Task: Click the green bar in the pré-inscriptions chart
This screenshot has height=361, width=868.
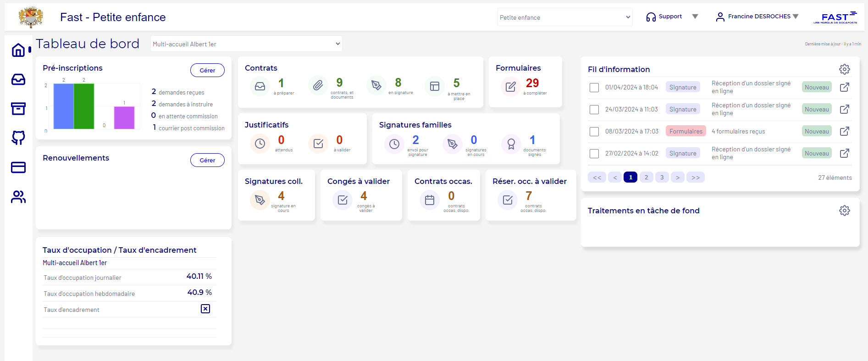Action: tap(84, 106)
